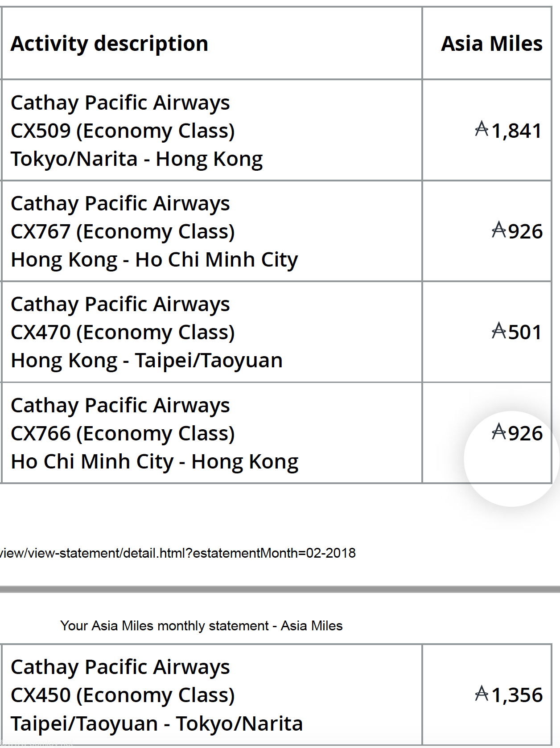
Task: Click the miles icon beside CX766's 926
Action: click(x=498, y=432)
